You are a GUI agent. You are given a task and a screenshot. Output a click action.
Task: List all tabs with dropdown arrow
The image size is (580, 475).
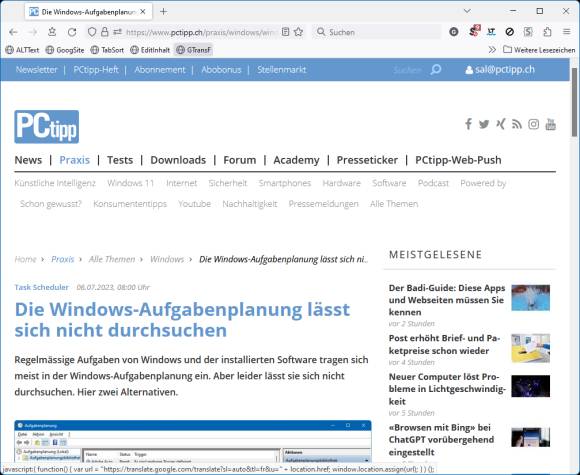click(467, 11)
